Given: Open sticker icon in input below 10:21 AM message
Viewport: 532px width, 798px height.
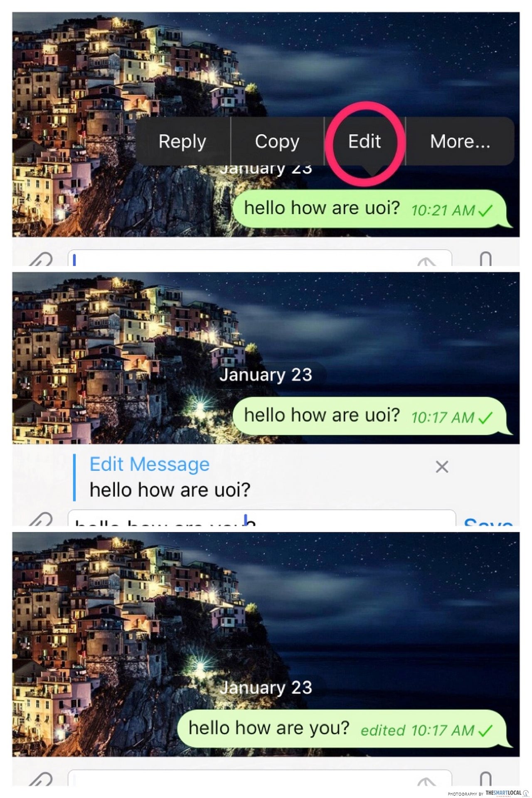Looking at the screenshot, I should (426, 261).
